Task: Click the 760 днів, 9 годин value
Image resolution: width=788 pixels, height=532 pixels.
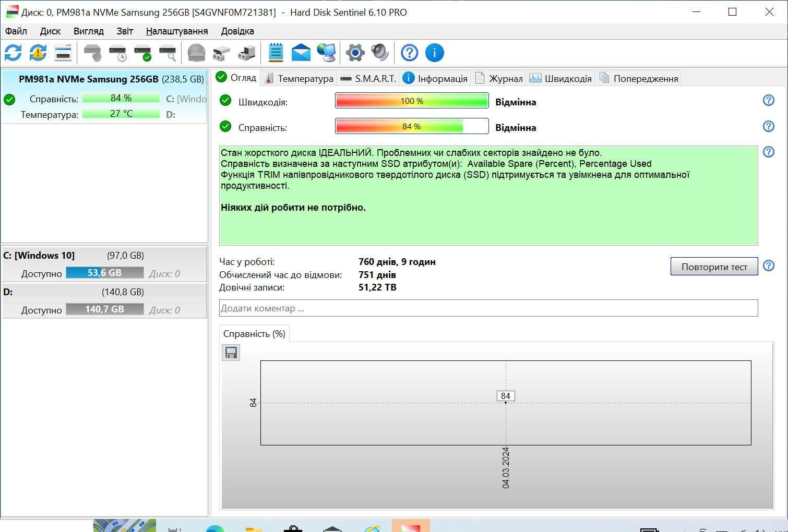Action: [x=397, y=262]
